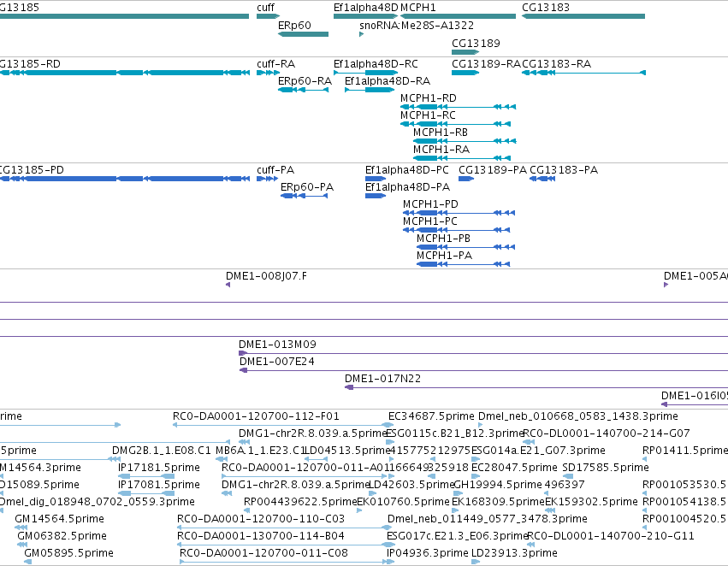The width and height of the screenshot is (728, 566).
Task: Select the CG13183-PA protein label
Action: pyautogui.click(x=564, y=170)
